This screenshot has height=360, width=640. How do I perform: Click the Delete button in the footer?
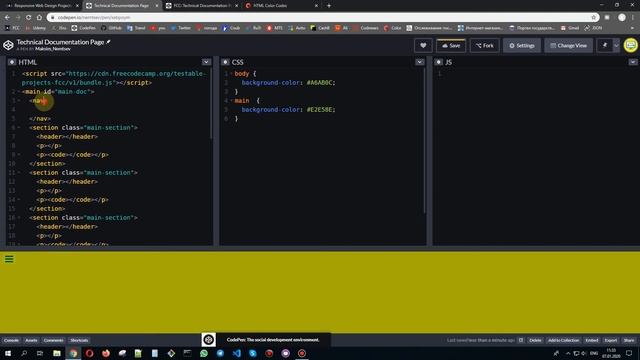click(x=535, y=340)
